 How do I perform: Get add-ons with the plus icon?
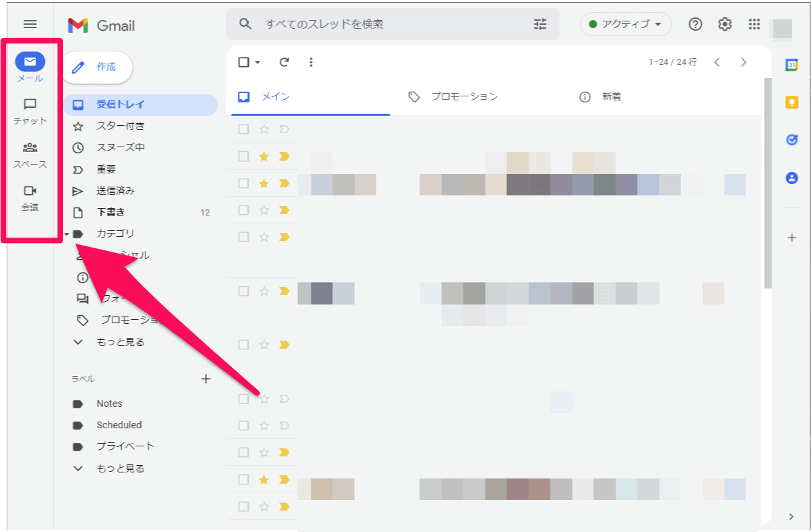point(792,238)
